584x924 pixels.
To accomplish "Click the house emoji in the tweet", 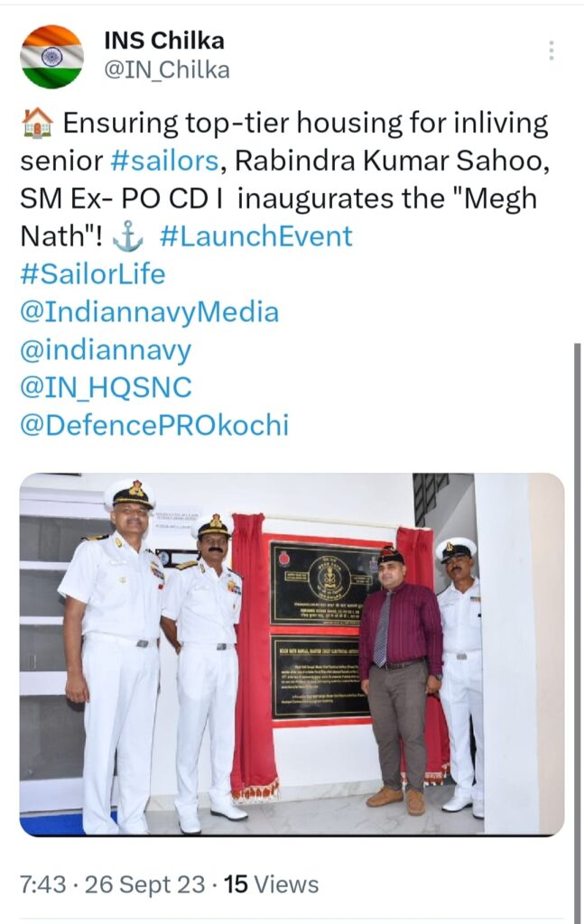I will tap(37, 124).
